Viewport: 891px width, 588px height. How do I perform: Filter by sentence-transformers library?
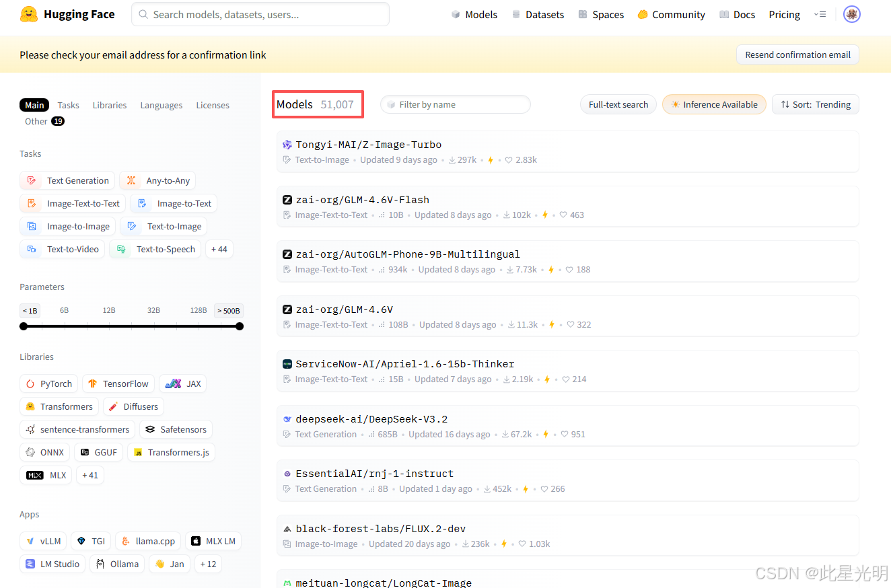click(x=77, y=429)
